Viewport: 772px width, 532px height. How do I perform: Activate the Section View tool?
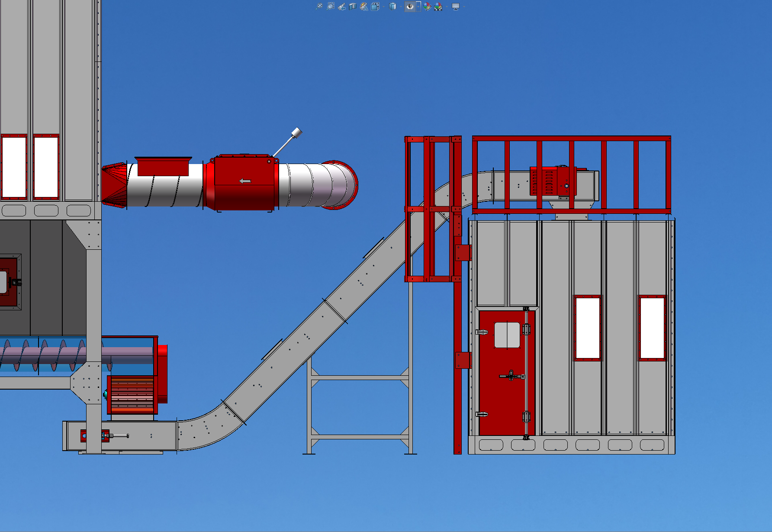[x=353, y=6]
